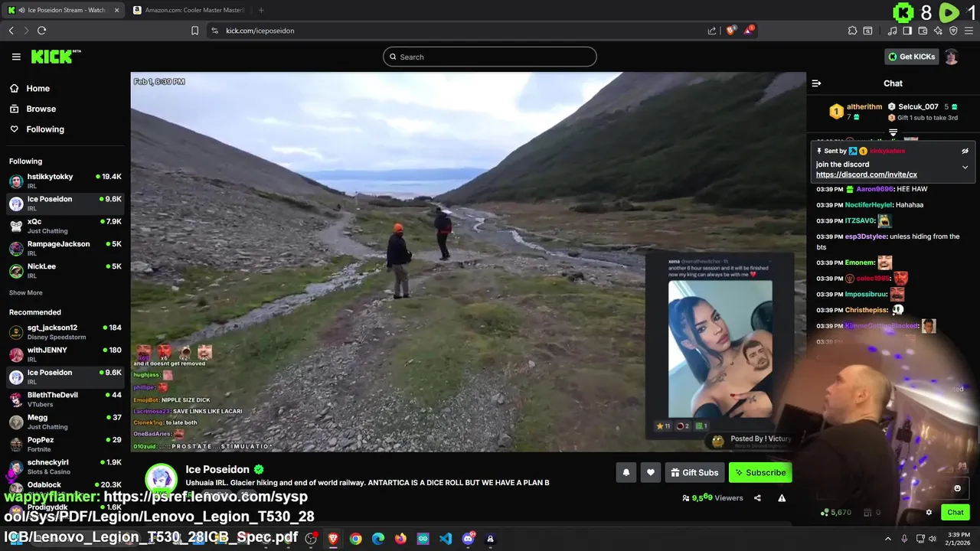
Task: Click the taskbar volume speaker icon
Action: (932, 539)
